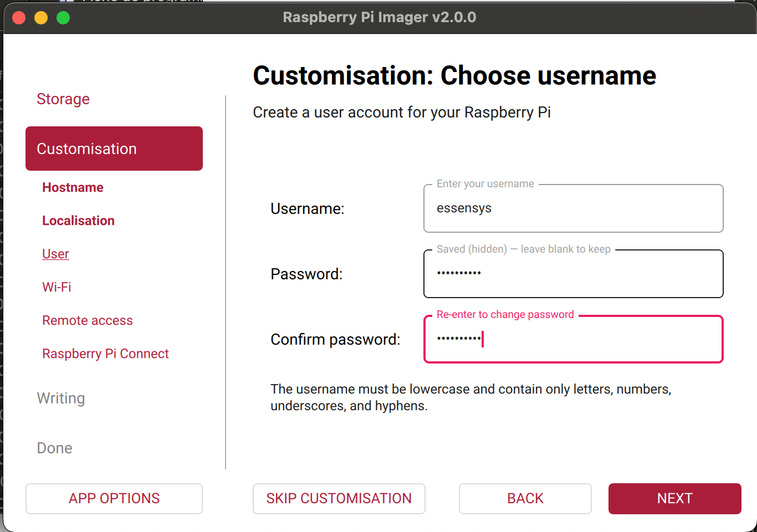
Task: Maximize the window with green button
Action: (x=63, y=18)
